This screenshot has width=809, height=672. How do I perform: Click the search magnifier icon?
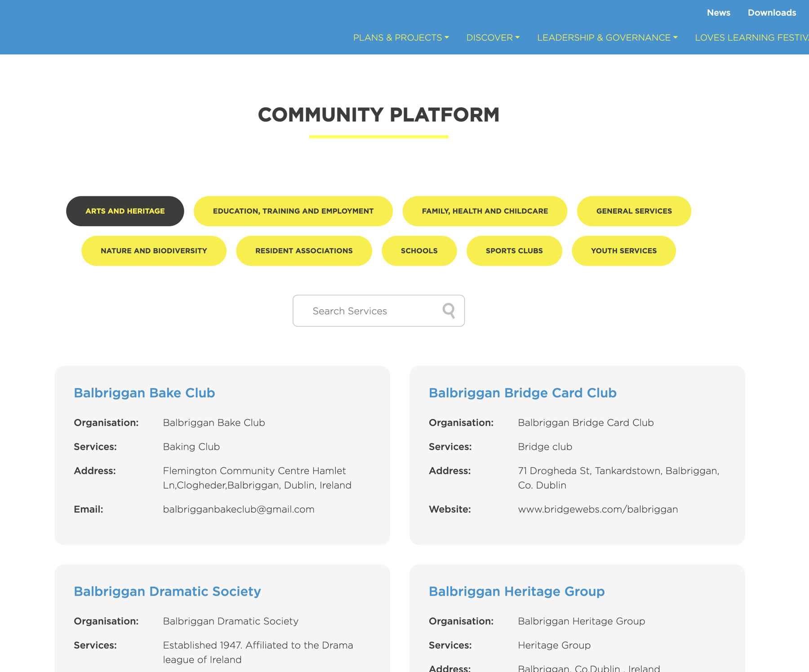[448, 311]
